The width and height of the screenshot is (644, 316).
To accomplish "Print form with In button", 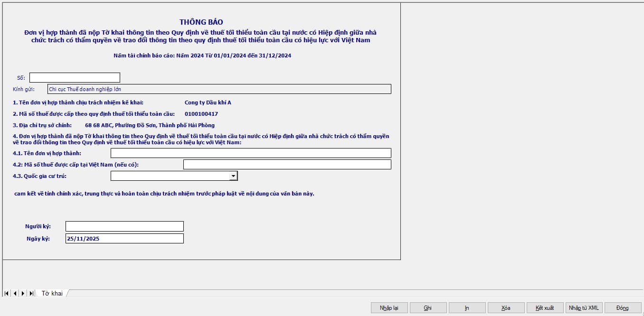I will pyautogui.click(x=467, y=308).
